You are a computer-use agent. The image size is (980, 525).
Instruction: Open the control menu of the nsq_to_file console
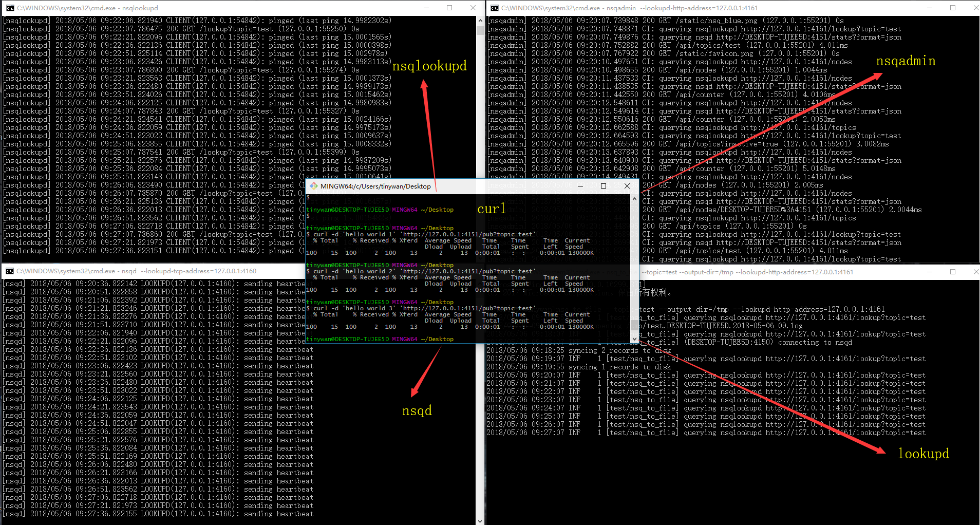(x=495, y=271)
